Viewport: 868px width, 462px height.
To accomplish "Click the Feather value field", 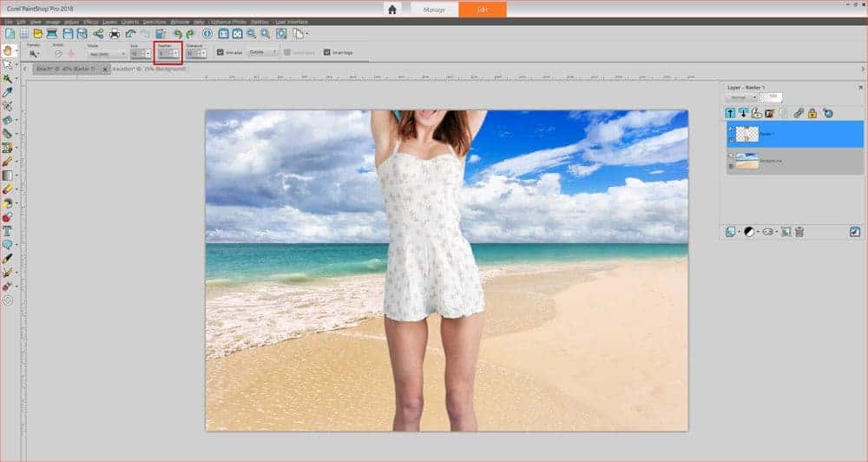I will tap(163, 53).
